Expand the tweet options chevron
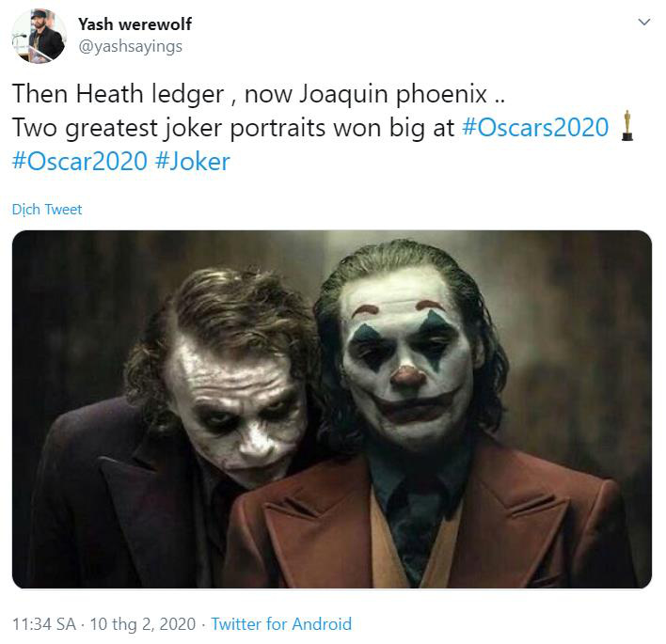This screenshot has width=666, height=644. coord(644,22)
